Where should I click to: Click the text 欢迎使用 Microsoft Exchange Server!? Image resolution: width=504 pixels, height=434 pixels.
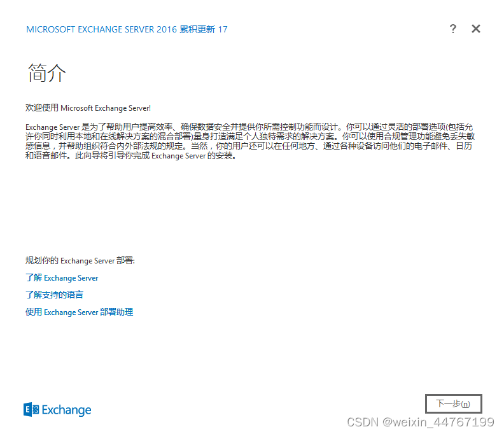point(88,108)
